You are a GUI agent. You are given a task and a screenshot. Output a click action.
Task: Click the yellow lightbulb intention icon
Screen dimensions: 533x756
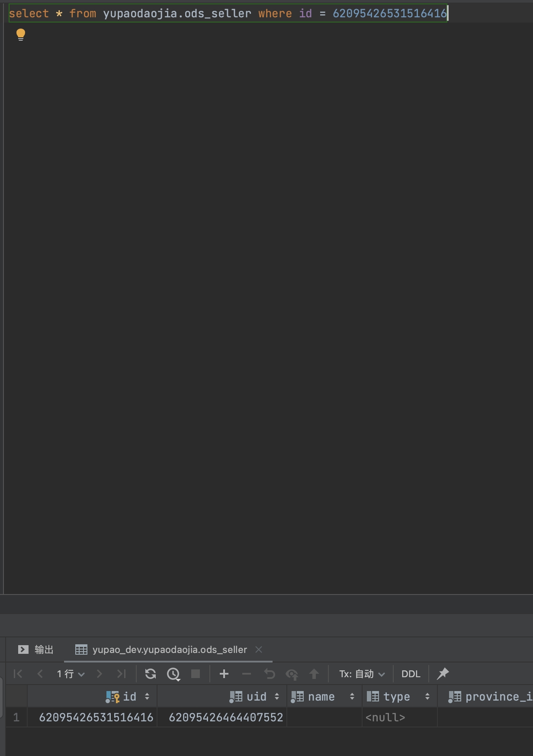(21, 35)
